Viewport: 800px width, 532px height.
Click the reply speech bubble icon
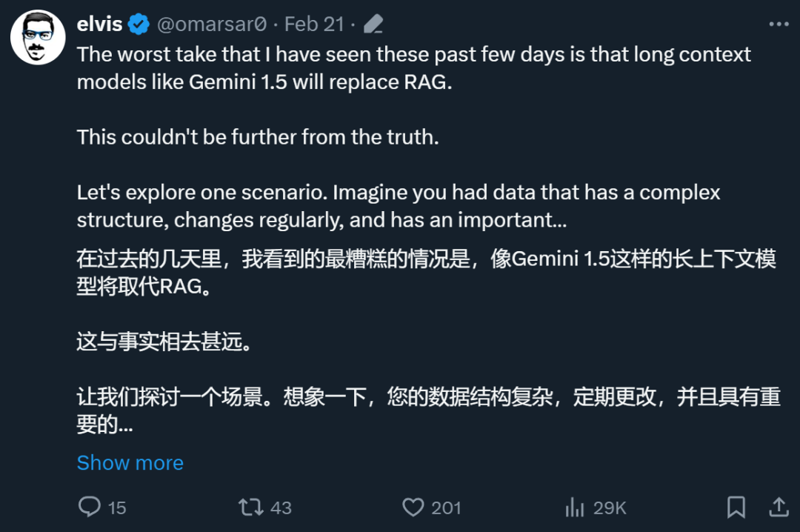pos(90,507)
